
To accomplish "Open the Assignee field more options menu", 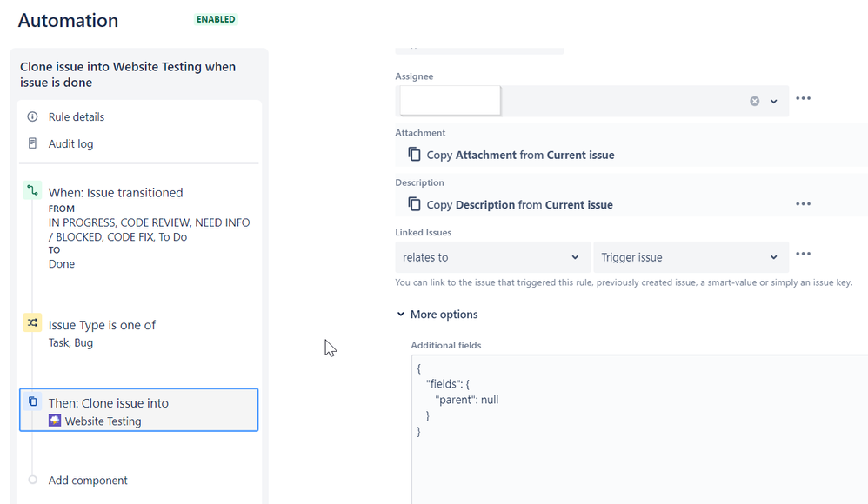I will (x=804, y=98).
